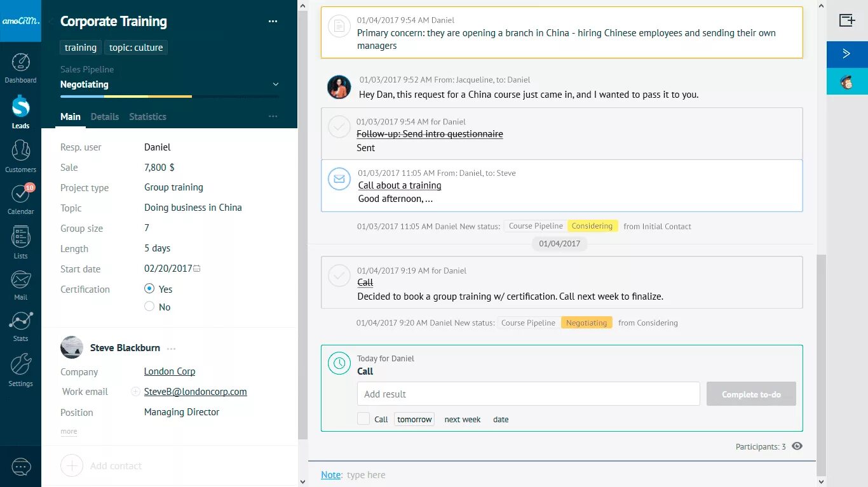
Task: Click the envelope icon on the email entry
Action: (x=339, y=179)
